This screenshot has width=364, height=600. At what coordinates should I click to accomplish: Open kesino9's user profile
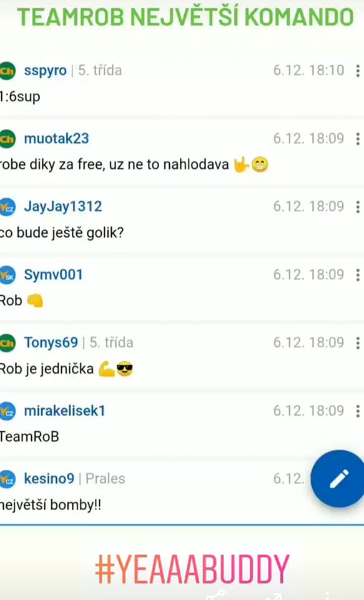pyautogui.click(x=49, y=479)
